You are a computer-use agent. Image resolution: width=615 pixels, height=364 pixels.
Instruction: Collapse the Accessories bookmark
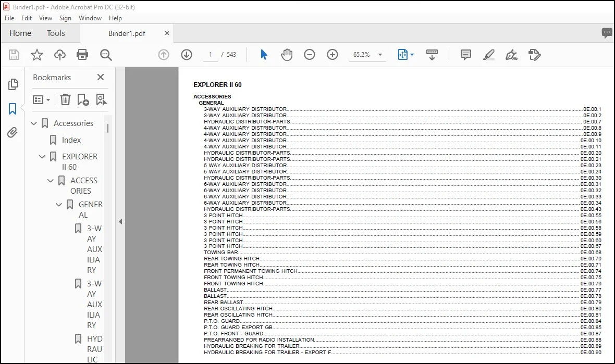pos(34,123)
